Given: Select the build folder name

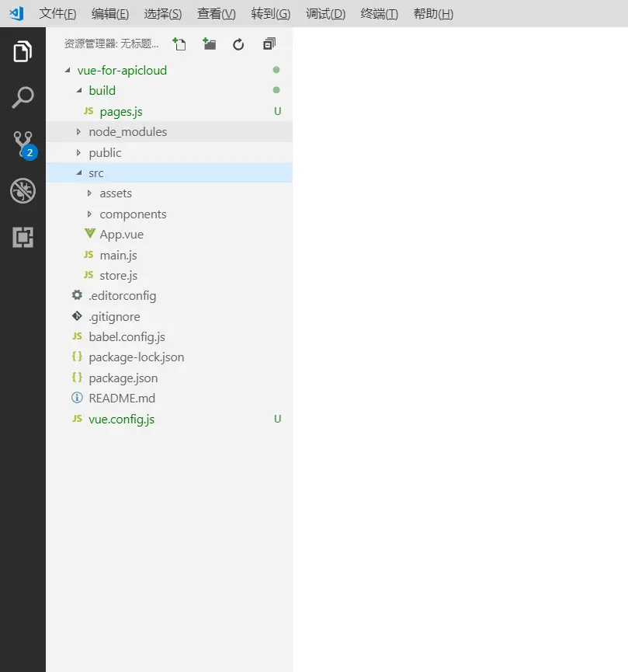Looking at the screenshot, I should (x=102, y=90).
